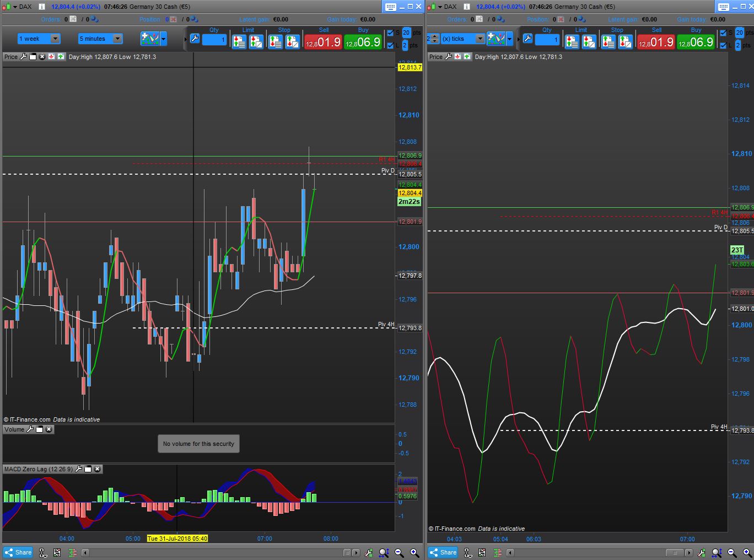Viewport: 754px width, 560px height.
Task: Click the first Stop order icon in the right window
Action: tap(608, 41)
